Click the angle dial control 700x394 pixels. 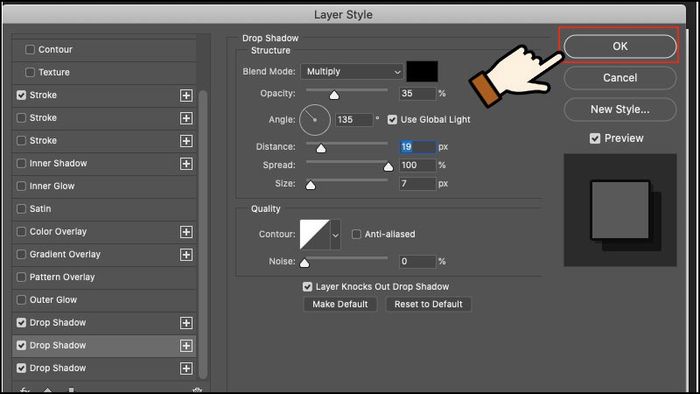315,120
